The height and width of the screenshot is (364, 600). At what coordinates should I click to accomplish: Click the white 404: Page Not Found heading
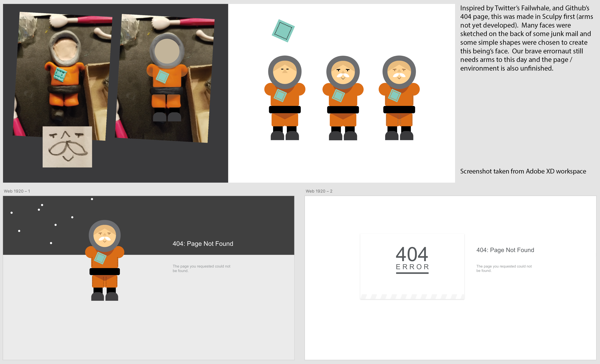point(203,244)
